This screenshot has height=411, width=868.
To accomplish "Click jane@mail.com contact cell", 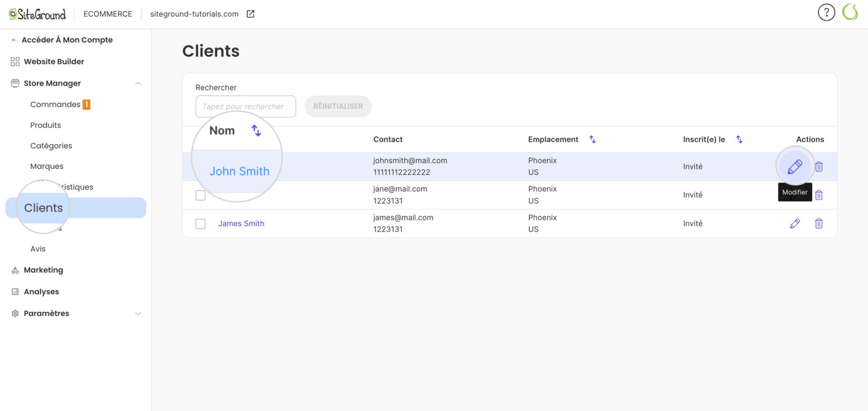I will [400, 189].
